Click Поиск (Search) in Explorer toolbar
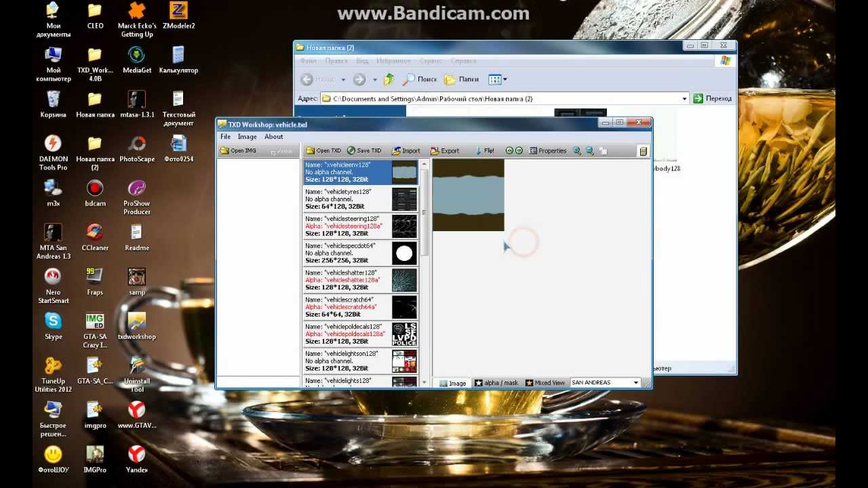This screenshot has width=868, height=488. [x=420, y=79]
